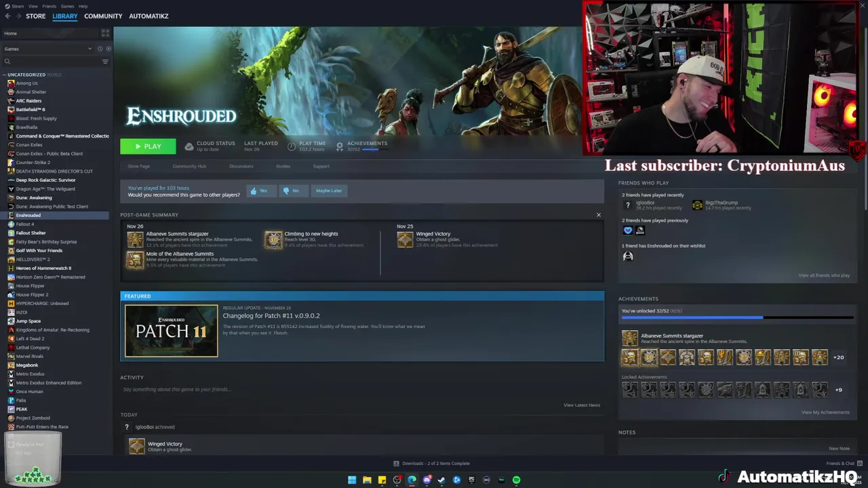Close the Post-Game Summary panel
The height and width of the screenshot is (488, 868).
(x=598, y=215)
